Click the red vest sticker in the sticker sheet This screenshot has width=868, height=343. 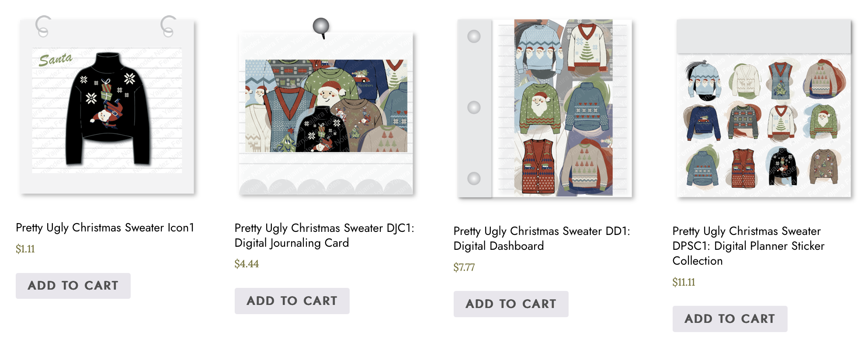pos(743,168)
